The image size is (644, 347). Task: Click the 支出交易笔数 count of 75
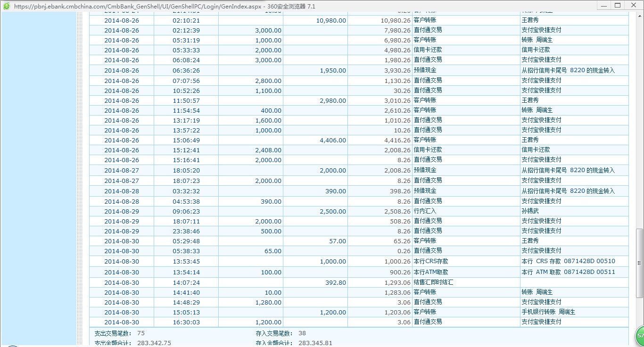click(141, 333)
